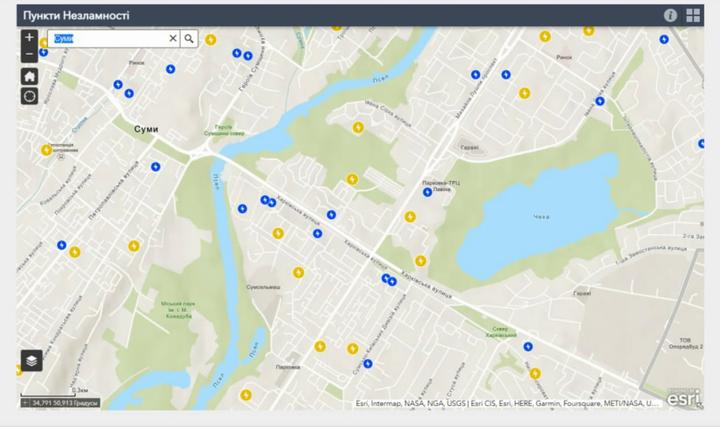Select blue marker southeast of Суми label
The image size is (720, 427).
[156, 167]
